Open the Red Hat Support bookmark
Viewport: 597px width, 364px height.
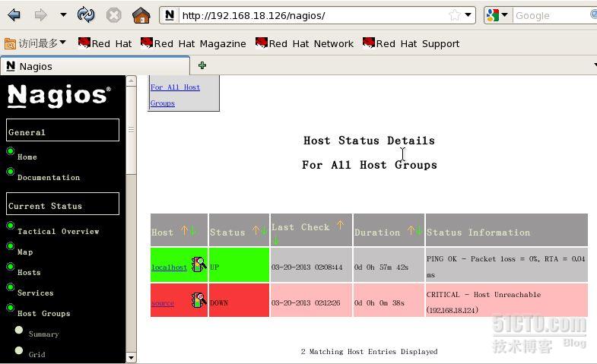coord(411,43)
